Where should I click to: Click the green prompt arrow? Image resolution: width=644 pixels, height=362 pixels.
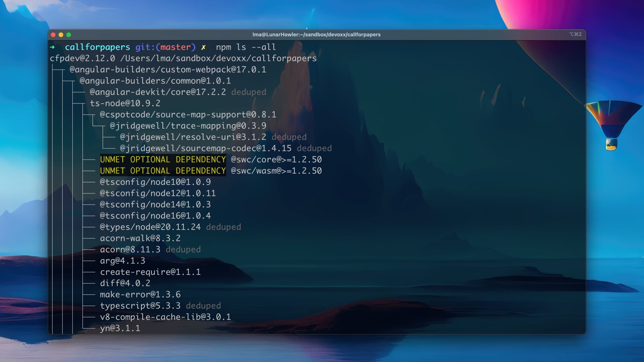coord(52,47)
